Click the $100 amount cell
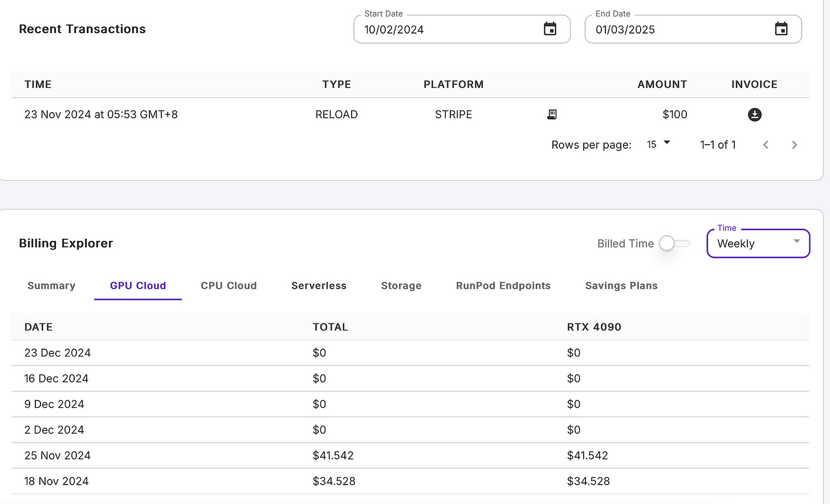The image size is (830, 504). pyautogui.click(x=675, y=114)
